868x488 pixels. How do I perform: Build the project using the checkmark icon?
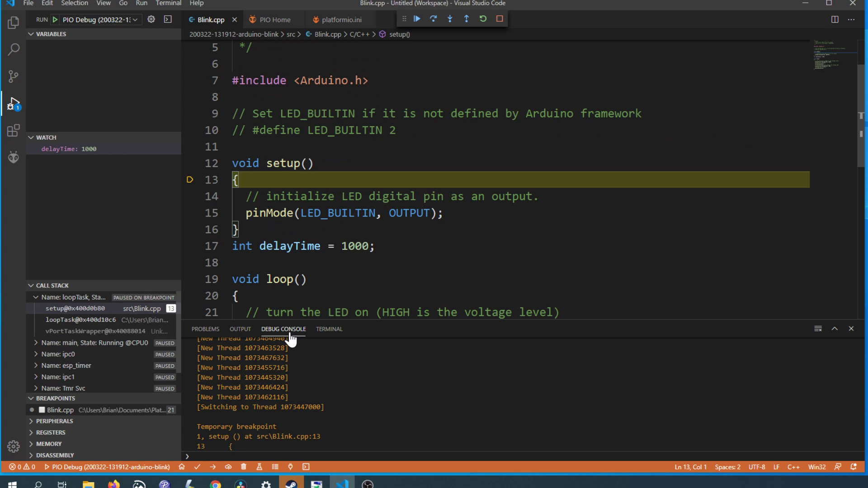click(197, 467)
